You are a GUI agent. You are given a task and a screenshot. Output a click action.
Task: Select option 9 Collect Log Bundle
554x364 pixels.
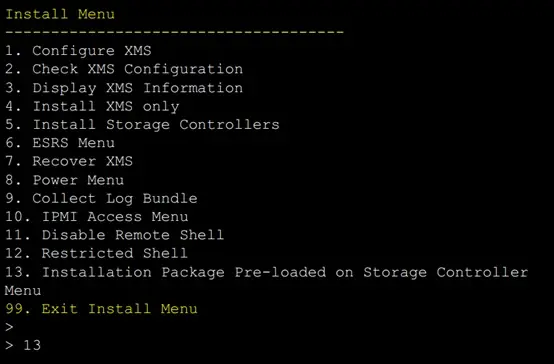click(x=101, y=198)
